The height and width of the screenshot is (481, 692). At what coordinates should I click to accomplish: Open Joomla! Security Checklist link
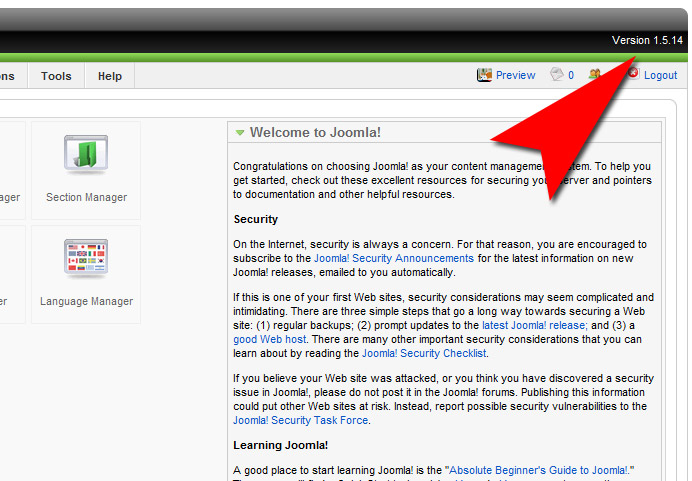click(x=424, y=353)
